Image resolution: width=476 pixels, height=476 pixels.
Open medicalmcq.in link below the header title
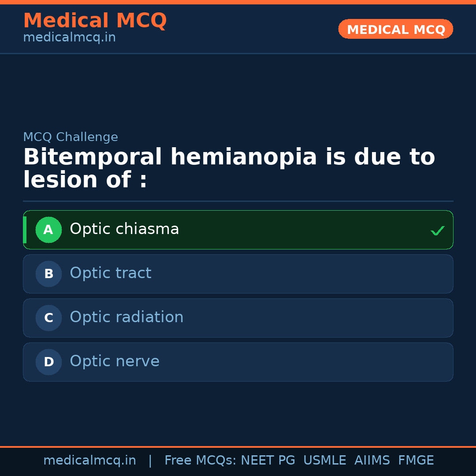[69, 38]
